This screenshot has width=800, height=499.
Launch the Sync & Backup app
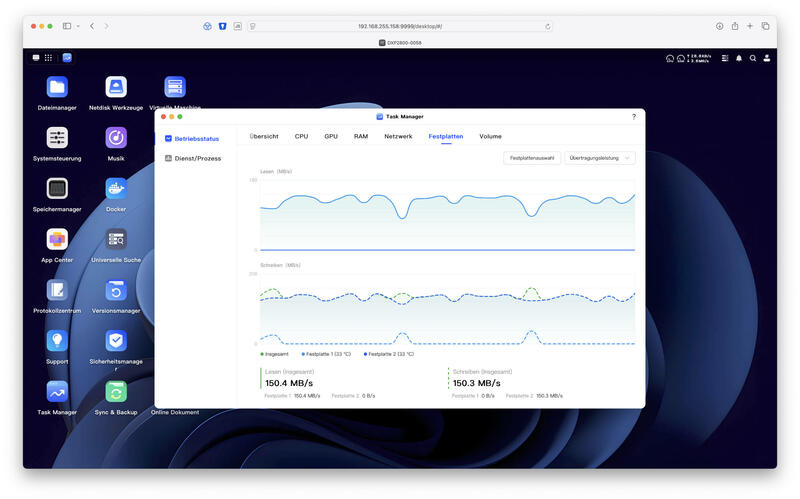pyautogui.click(x=116, y=392)
